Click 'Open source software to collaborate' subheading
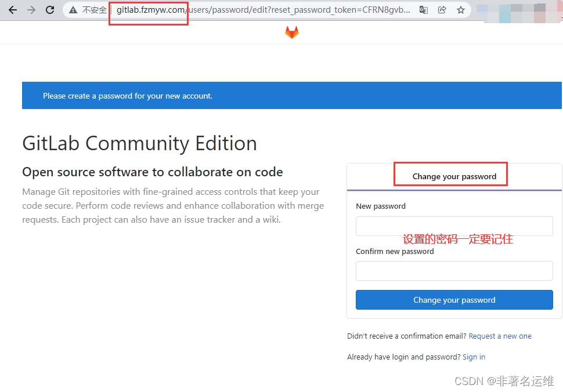The height and width of the screenshot is (392, 563). [153, 172]
